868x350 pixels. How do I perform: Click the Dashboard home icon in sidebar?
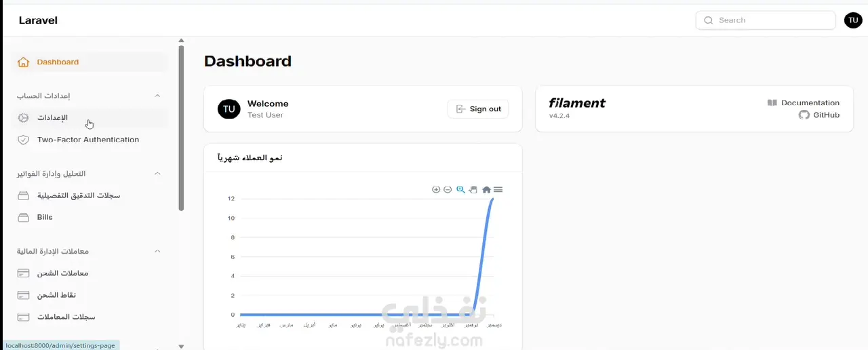tap(23, 62)
